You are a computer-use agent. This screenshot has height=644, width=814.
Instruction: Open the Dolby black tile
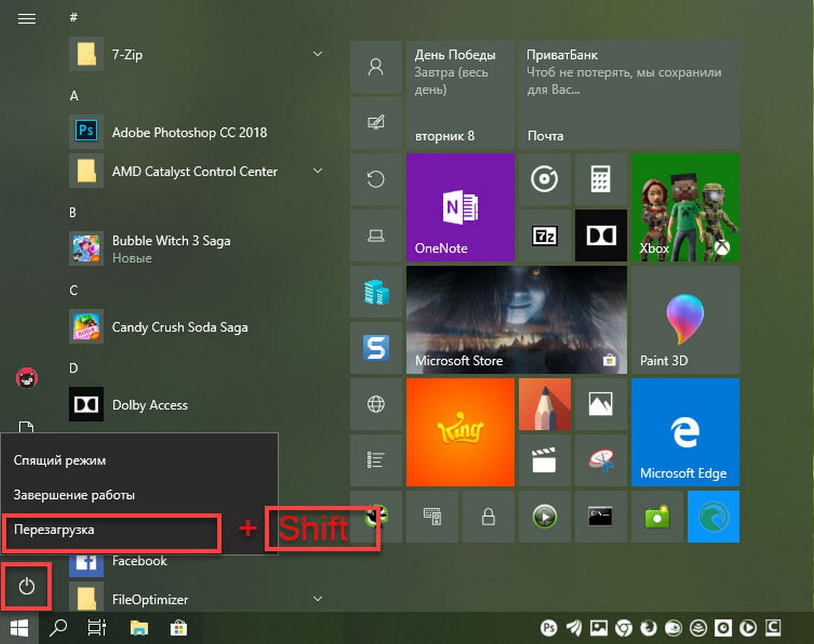click(x=600, y=235)
